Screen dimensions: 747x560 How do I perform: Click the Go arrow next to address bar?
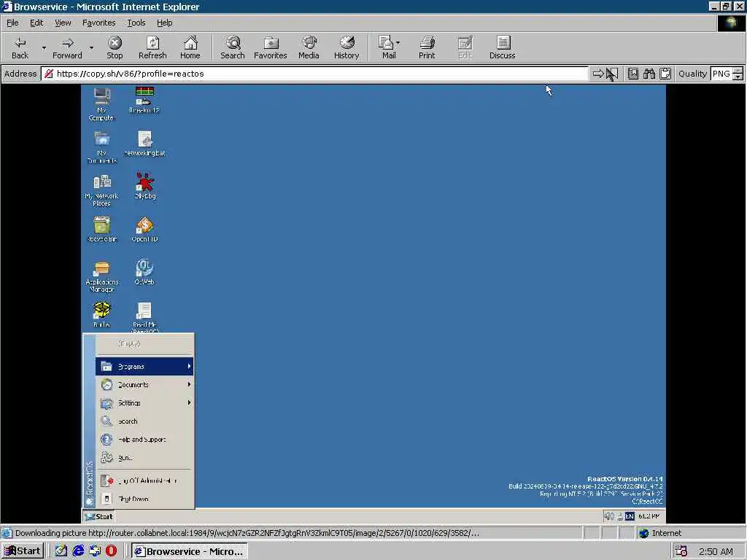(x=597, y=74)
